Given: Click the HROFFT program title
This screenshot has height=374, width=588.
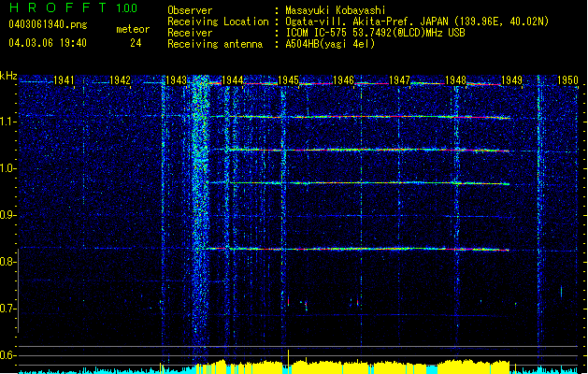Looking at the screenshot, I should point(57,7).
